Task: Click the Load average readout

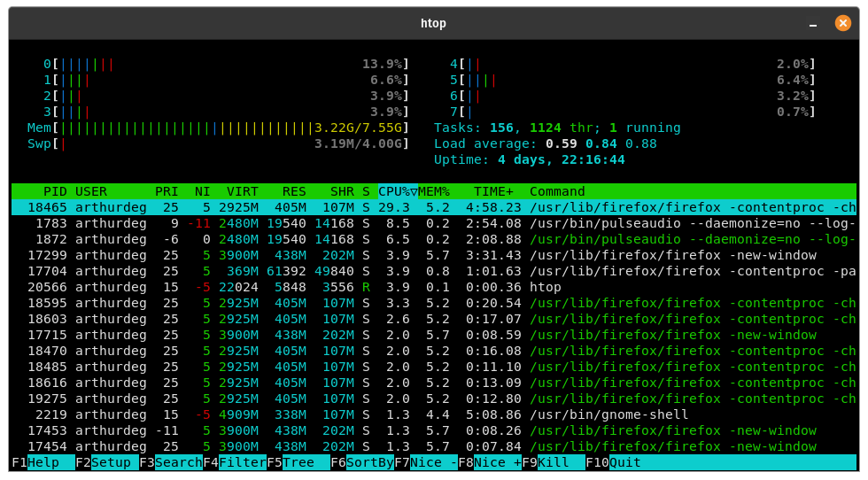Action: 546,144
